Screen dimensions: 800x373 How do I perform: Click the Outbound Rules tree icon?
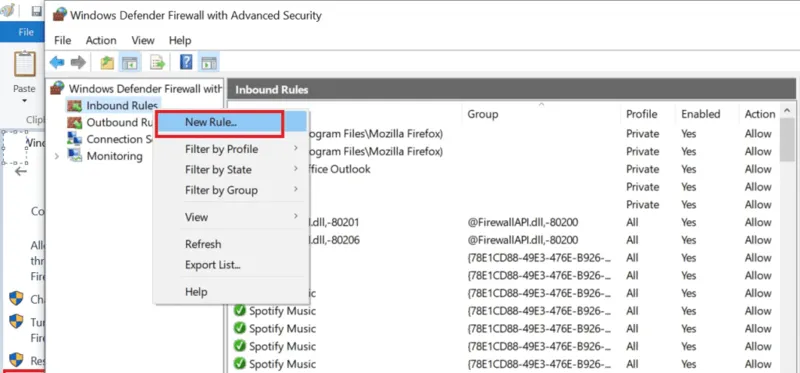[x=74, y=122]
